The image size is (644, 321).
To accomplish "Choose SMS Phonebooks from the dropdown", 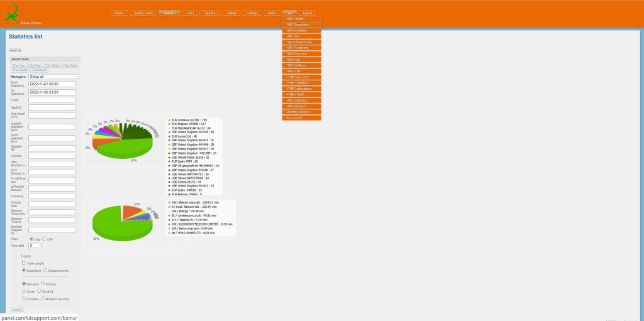I will click(x=301, y=42).
